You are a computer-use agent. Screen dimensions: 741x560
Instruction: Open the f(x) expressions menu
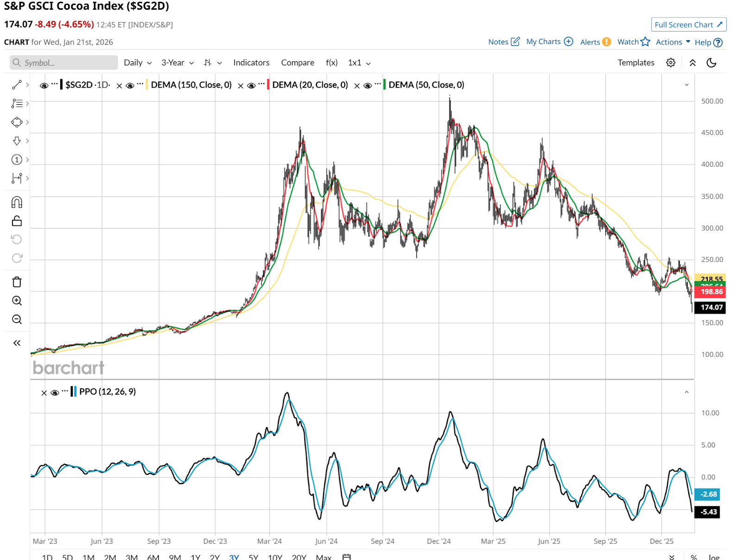coord(332,63)
